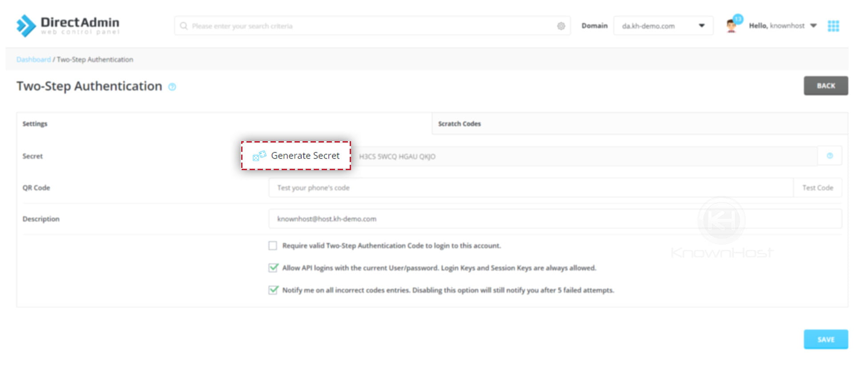This screenshot has width=868, height=375.
Task: Click the knownhost user avatar
Action: (x=730, y=26)
